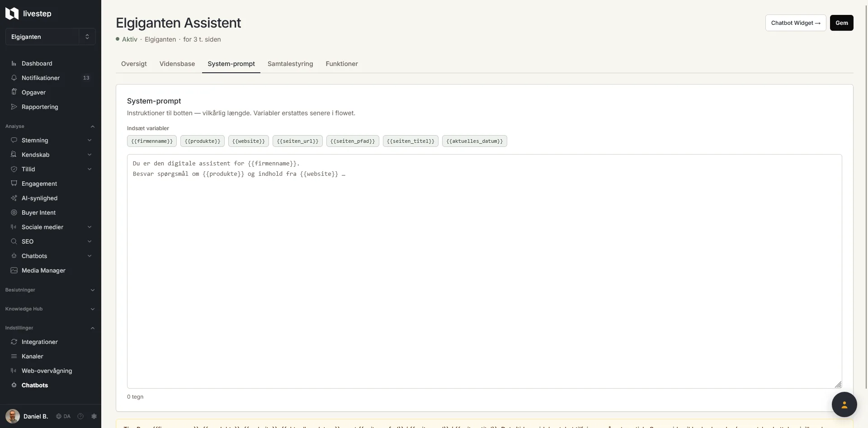Insert the {{website}} variable

tap(249, 141)
